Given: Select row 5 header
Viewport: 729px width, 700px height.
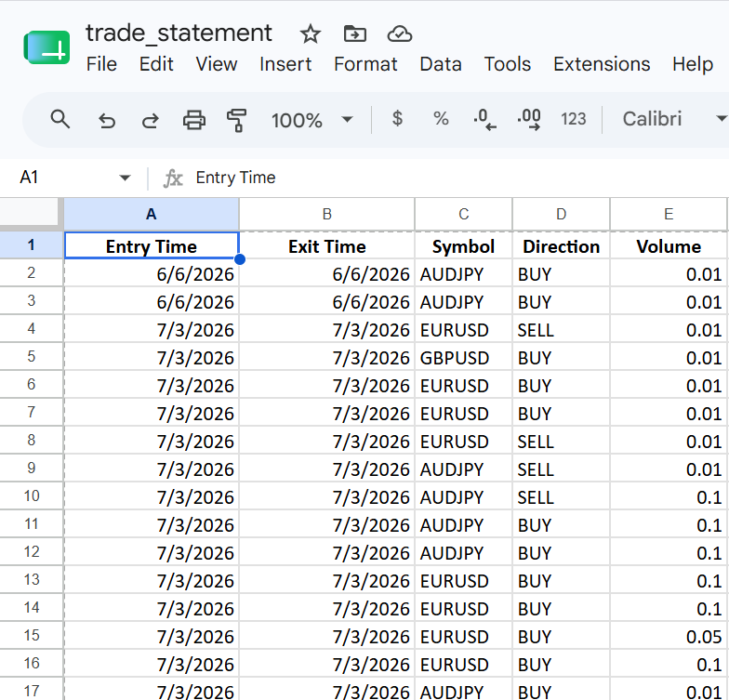Looking at the screenshot, I should (x=32, y=357).
